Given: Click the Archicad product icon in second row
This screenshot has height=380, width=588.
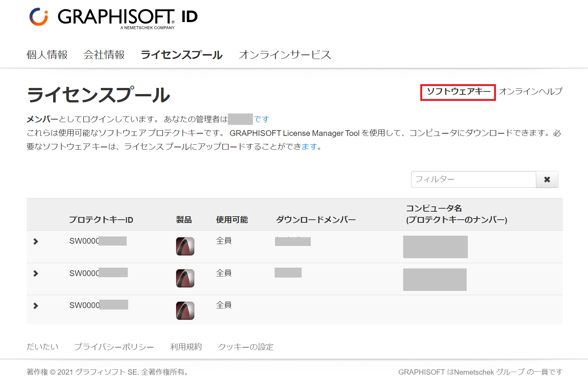Looking at the screenshot, I should pos(185,278).
